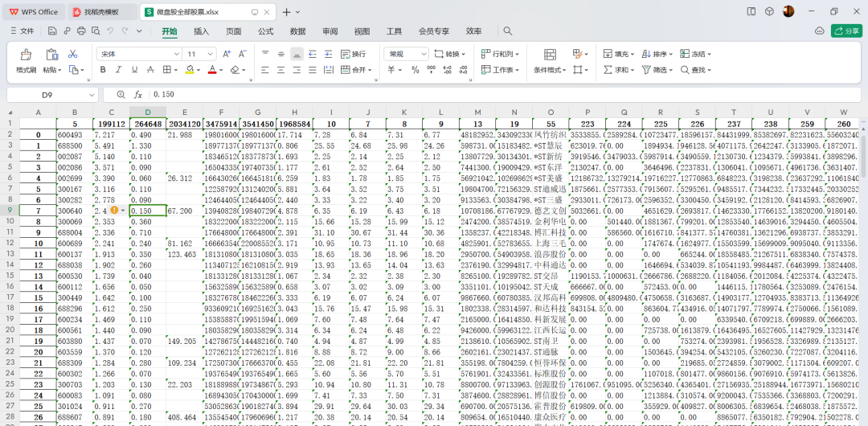Click the Redo arrow icon
868x426 pixels.
[125, 31]
